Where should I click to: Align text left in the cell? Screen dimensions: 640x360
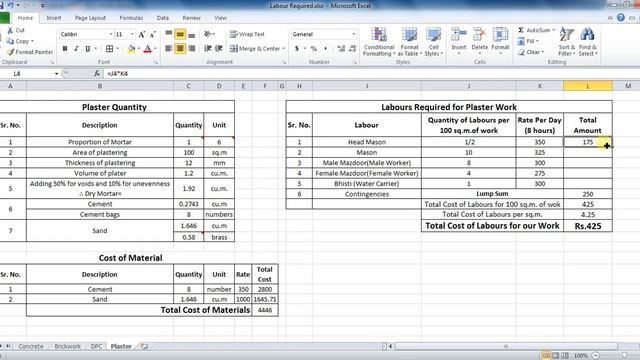[x=169, y=49]
